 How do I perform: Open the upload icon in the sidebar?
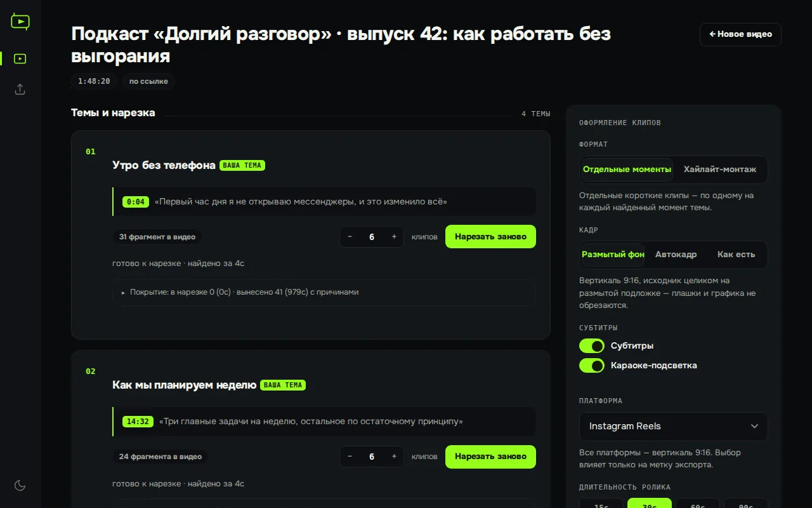20,90
